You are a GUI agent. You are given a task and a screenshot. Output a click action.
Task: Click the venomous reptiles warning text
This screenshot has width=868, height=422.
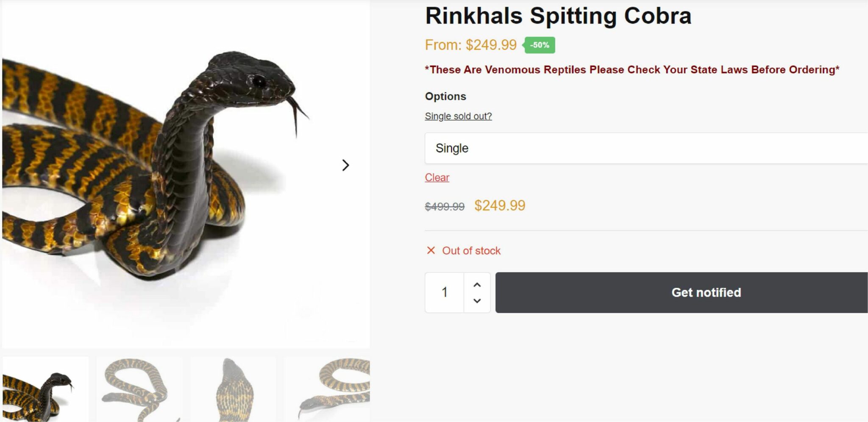point(632,69)
